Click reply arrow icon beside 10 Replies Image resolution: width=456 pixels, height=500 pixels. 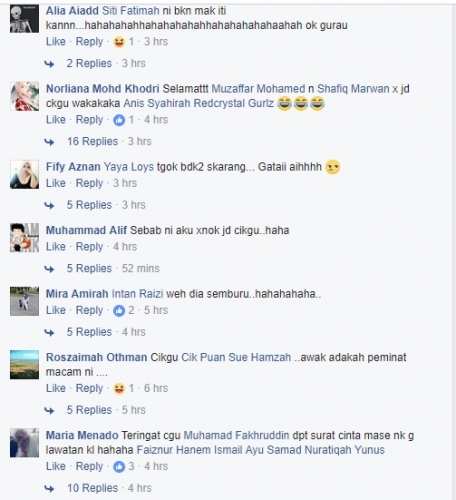[49, 489]
